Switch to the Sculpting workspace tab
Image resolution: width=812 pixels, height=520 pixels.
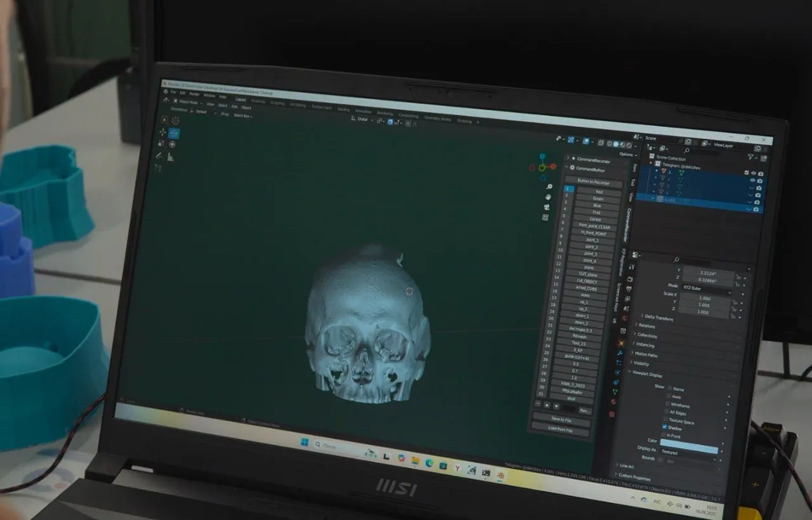[277, 102]
